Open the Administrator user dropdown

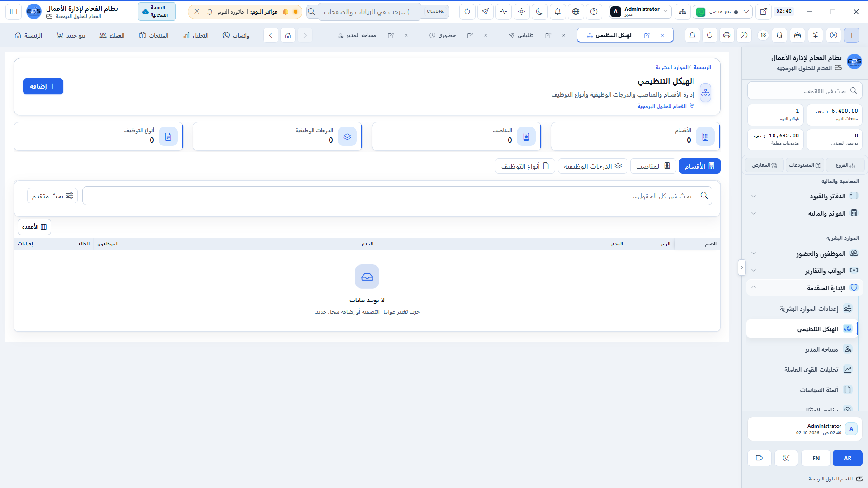640,12
